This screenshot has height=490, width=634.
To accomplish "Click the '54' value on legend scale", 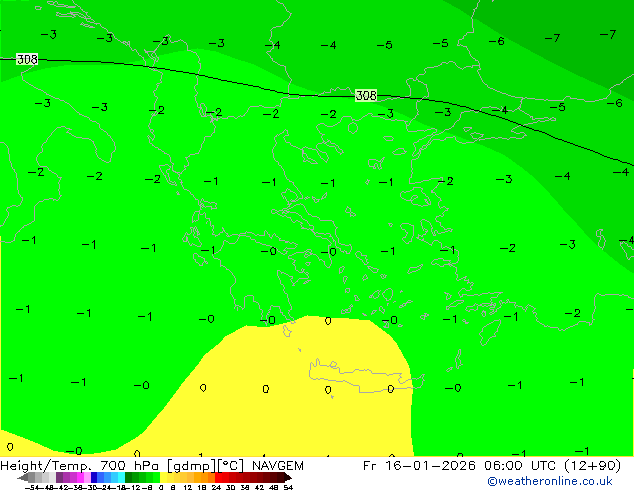I will (289, 488).
